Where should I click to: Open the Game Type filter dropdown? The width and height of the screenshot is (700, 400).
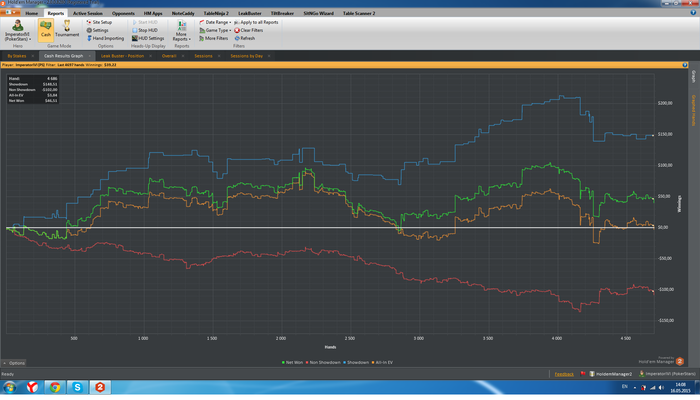215,30
